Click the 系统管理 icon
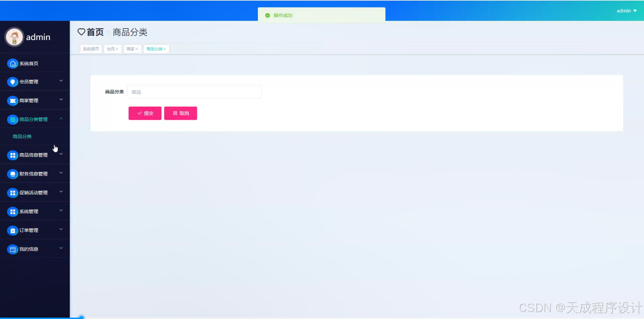 pyautogui.click(x=13, y=211)
